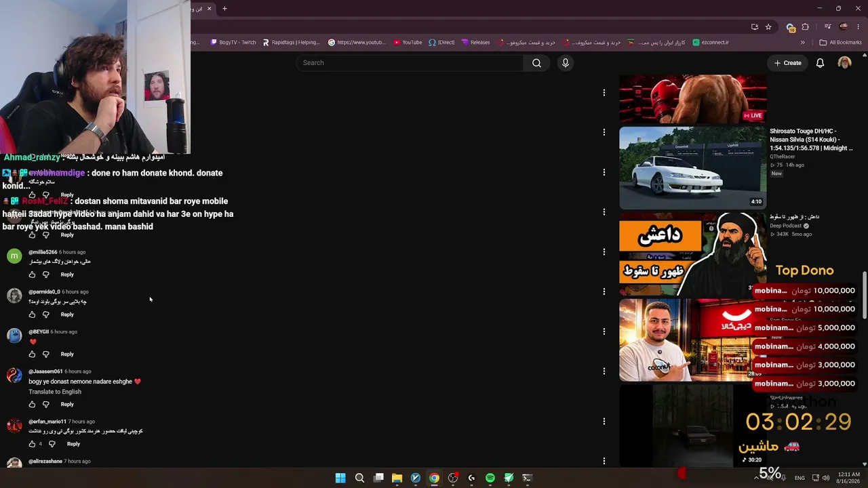Dislike the comment by @erfan_mario11
This screenshot has height=488, width=868.
point(52,444)
